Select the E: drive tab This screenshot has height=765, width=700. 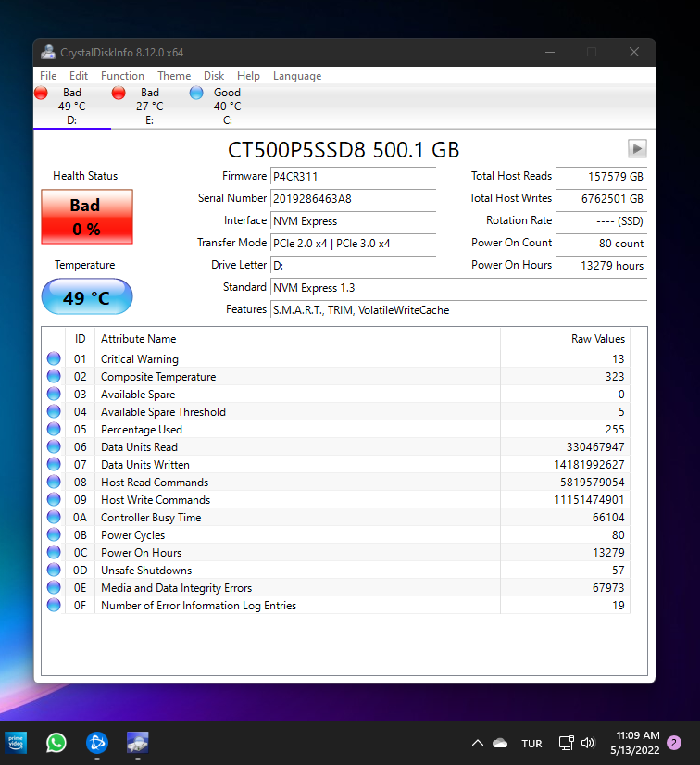coord(149,106)
